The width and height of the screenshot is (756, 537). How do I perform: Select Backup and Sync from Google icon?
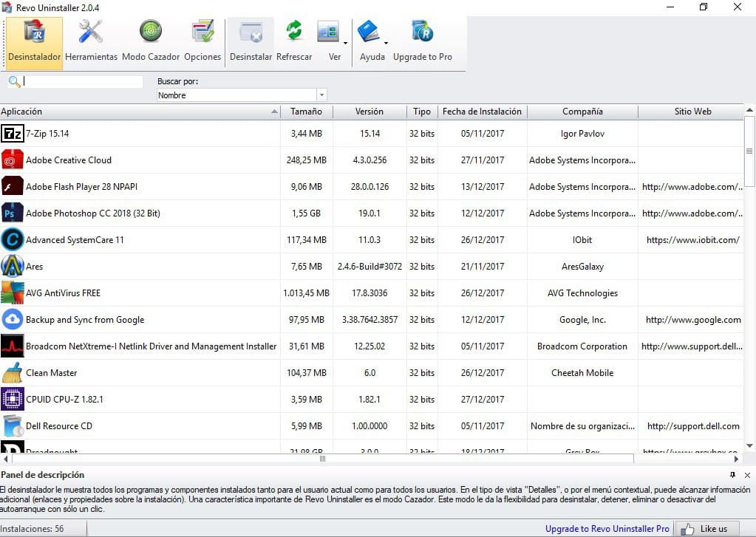point(12,319)
